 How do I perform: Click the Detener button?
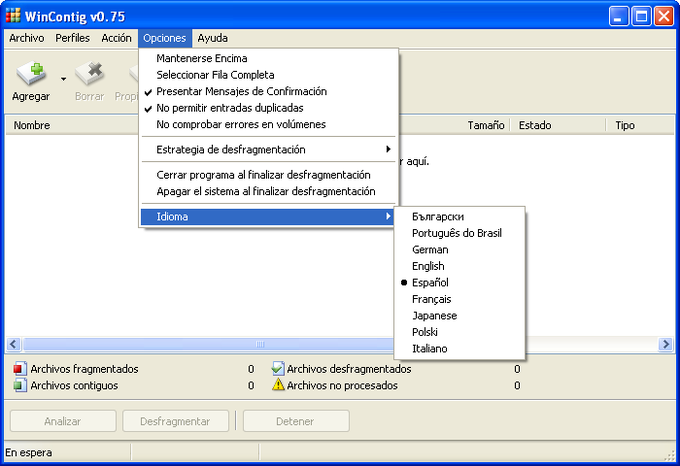(x=296, y=421)
